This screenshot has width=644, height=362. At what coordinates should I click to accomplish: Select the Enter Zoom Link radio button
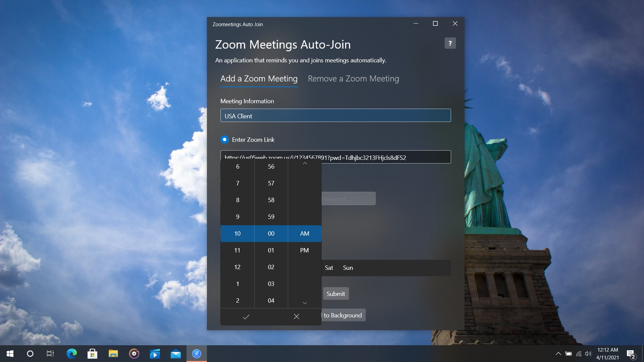tap(224, 139)
